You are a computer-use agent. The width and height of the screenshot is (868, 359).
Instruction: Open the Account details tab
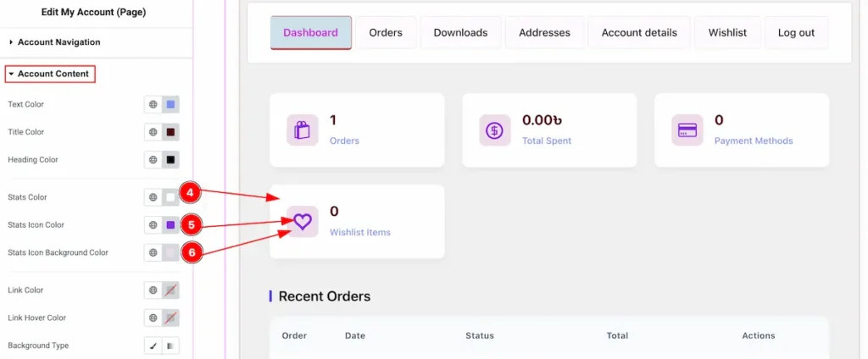pos(639,33)
